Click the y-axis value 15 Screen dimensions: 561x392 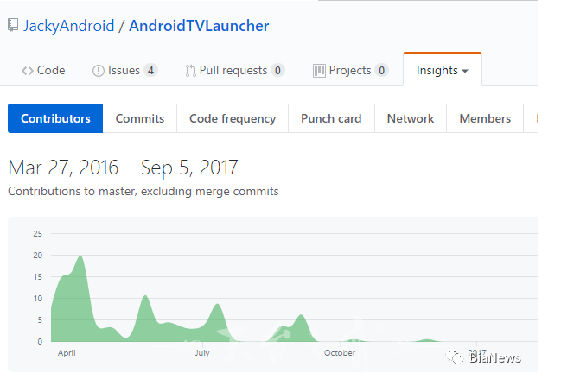point(37,277)
